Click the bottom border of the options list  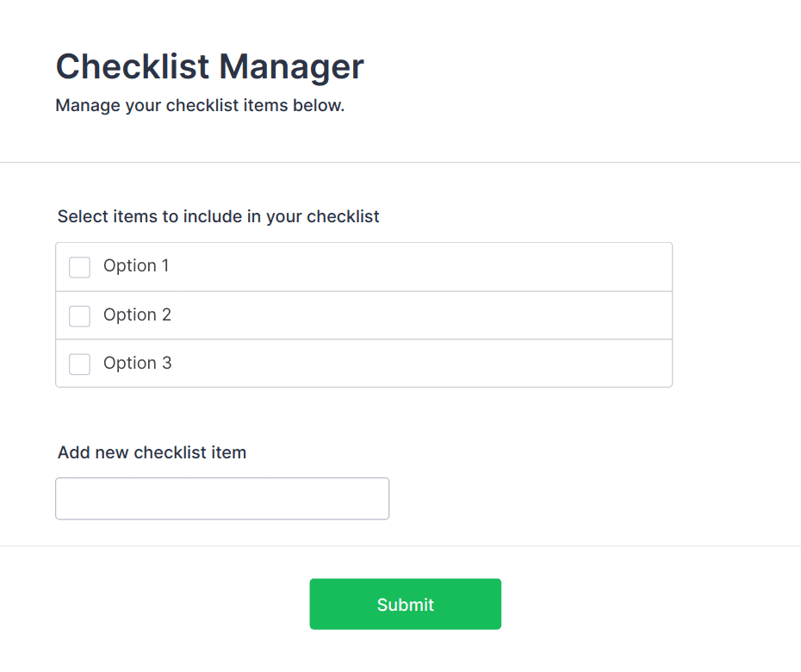click(363, 387)
